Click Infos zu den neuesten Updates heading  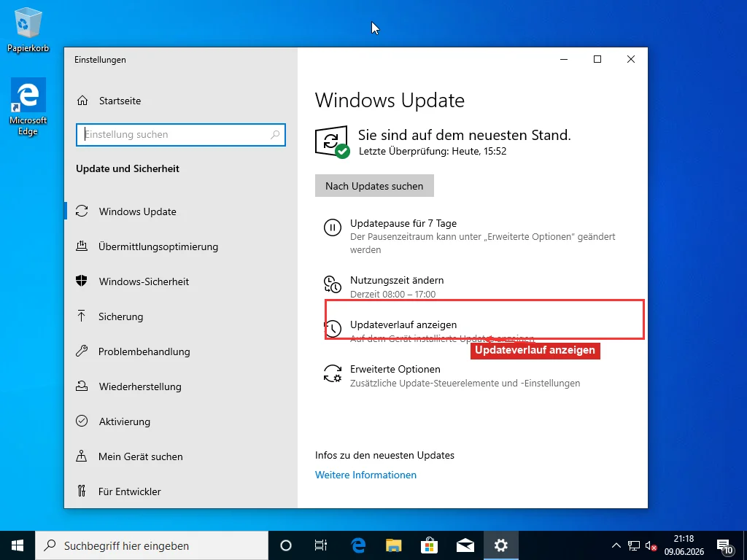coord(384,455)
